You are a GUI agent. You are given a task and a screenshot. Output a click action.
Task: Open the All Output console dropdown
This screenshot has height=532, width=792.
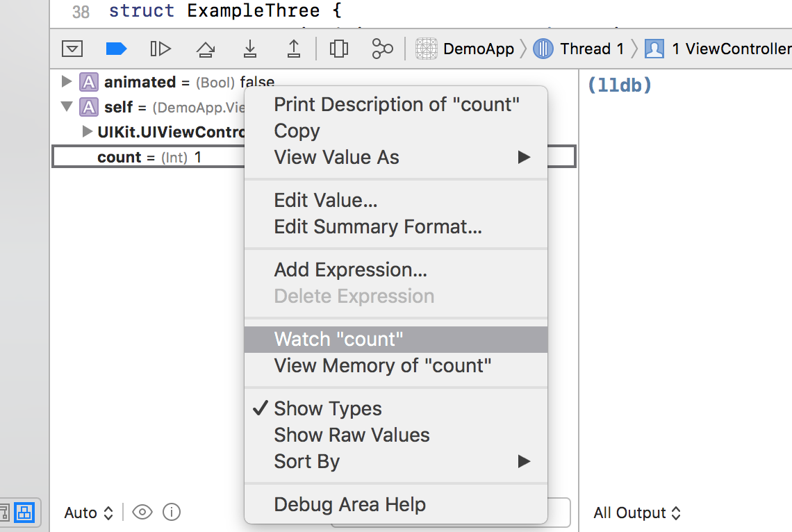pos(637,513)
